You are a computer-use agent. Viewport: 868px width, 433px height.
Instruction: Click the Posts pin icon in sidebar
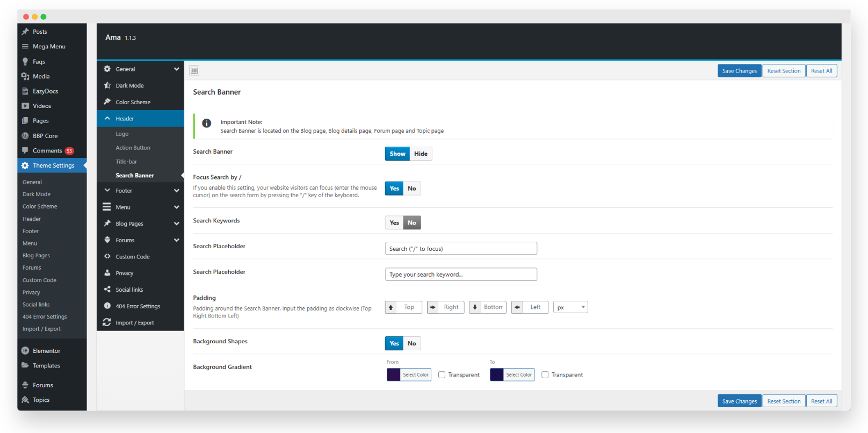(x=25, y=32)
